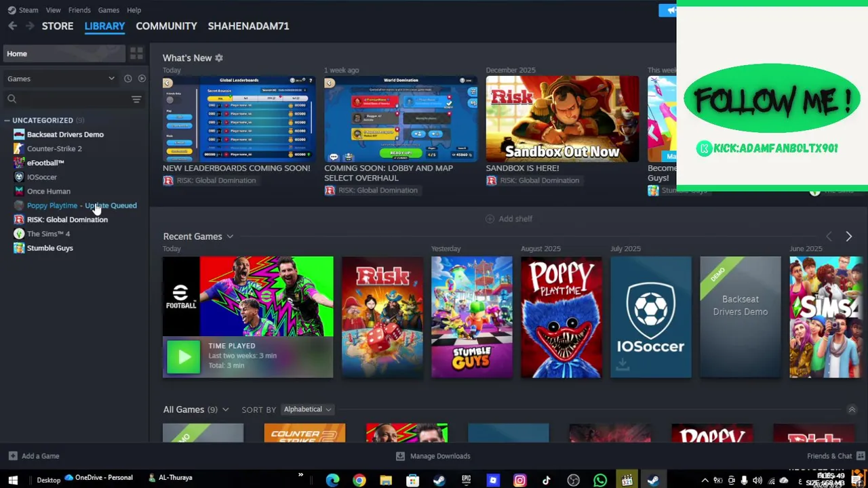Collapse the All Games shelf chevron
Screen dimensions: 868x488
coord(852,409)
